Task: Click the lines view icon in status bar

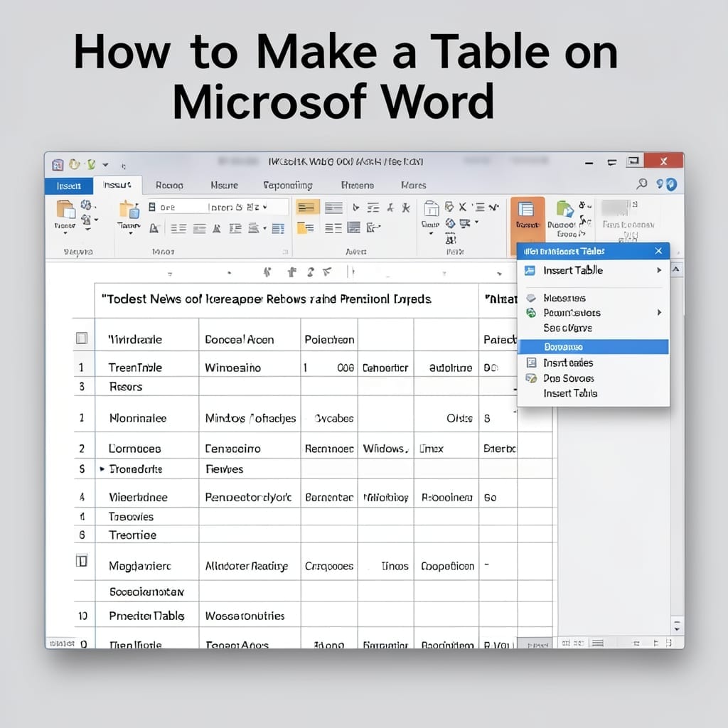Action: (x=598, y=643)
